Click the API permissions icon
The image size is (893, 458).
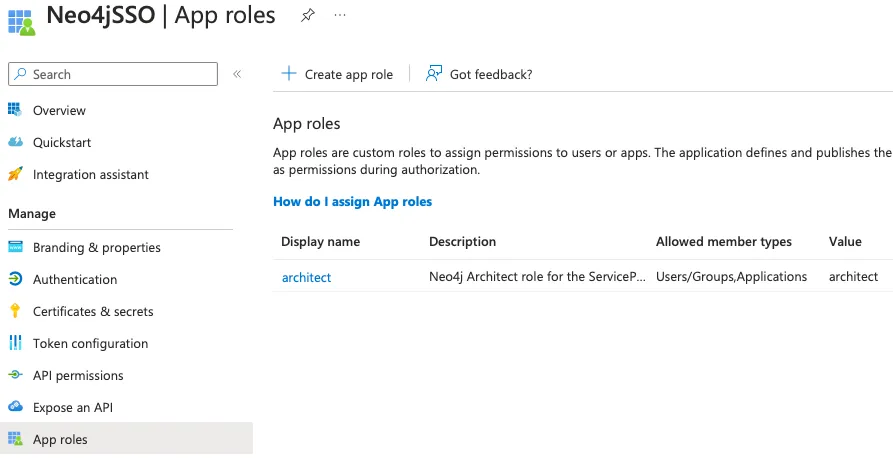coord(15,375)
